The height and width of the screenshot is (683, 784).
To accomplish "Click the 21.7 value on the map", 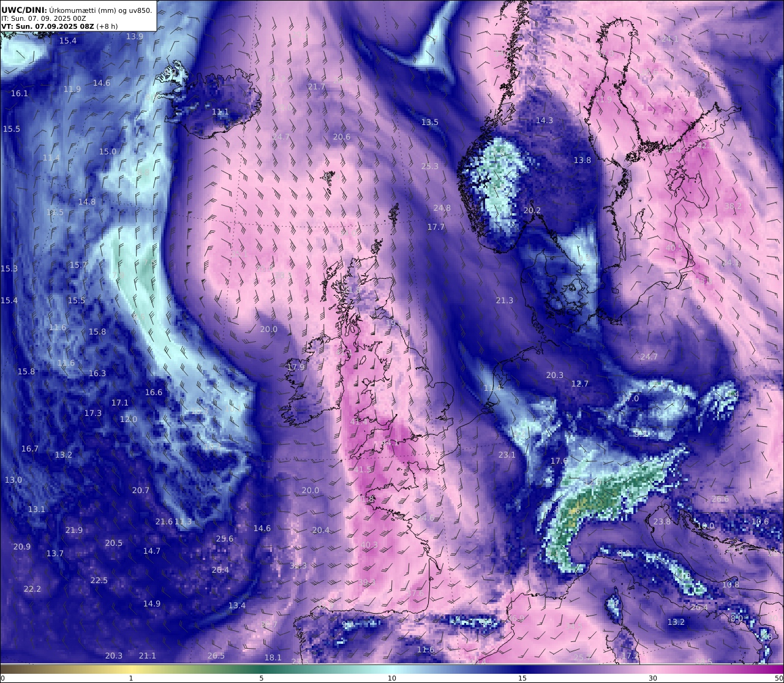I will coord(317,86).
